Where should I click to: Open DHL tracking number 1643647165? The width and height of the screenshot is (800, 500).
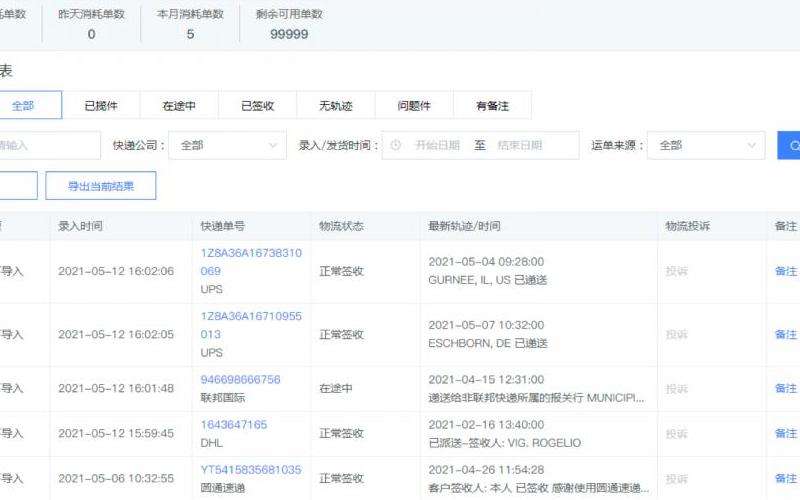(234, 425)
